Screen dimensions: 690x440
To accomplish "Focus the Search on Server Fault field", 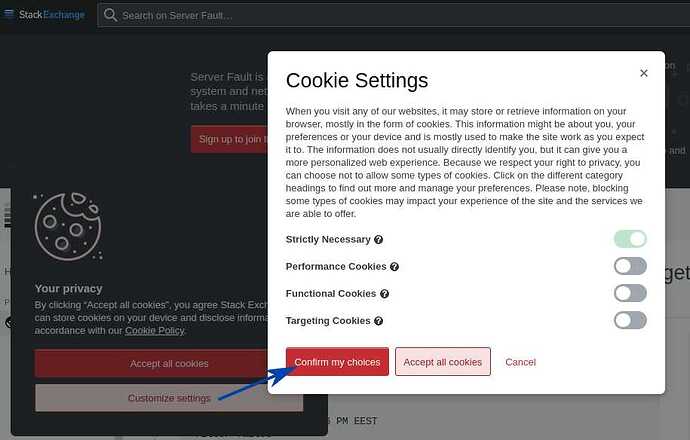I will tap(394, 15).
